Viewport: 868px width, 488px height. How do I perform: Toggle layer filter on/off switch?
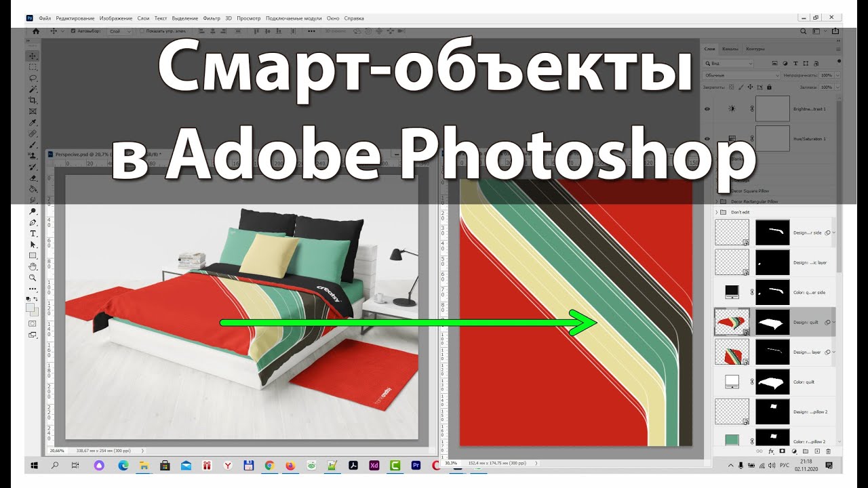click(839, 61)
